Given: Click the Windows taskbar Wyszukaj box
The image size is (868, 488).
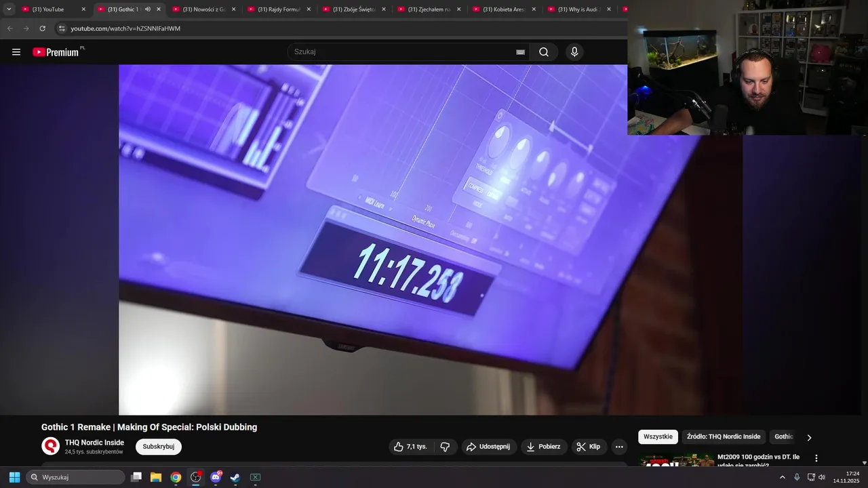Looking at the screenshot, I should tap(75, 477).
